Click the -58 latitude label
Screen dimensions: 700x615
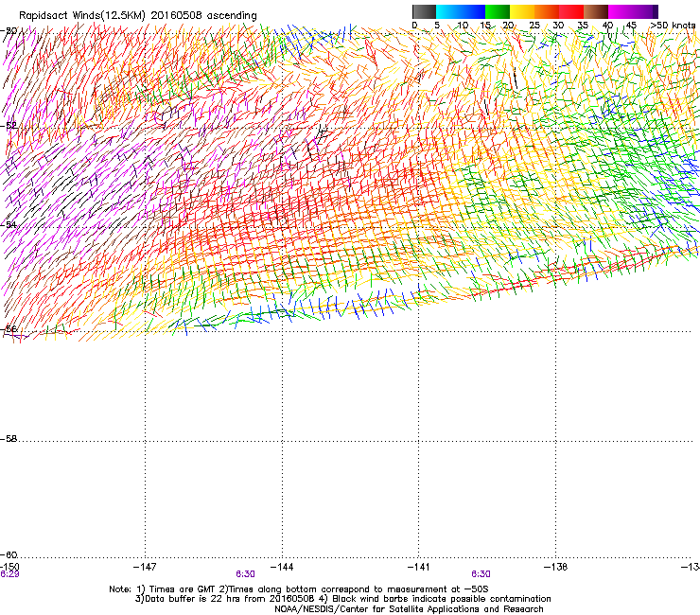tap(9, 439)
